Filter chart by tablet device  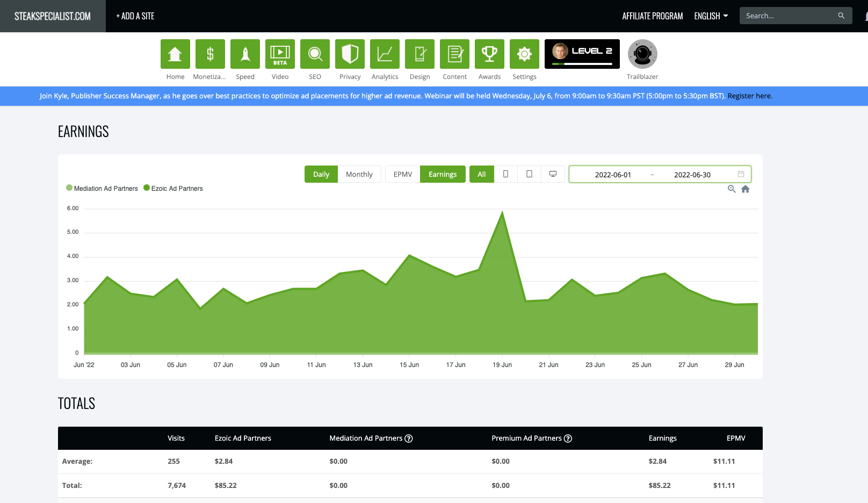[x=529, y=174]
